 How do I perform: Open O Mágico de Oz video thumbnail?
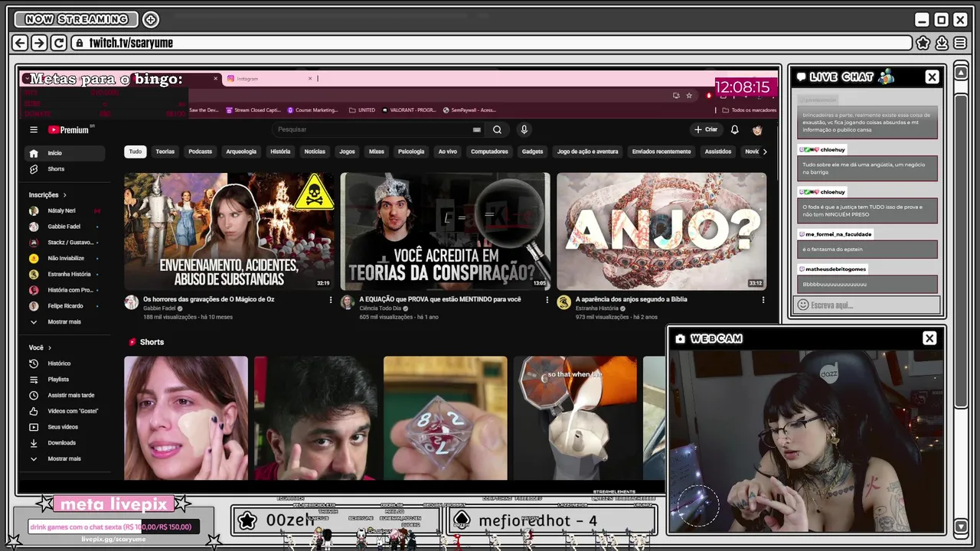229,231
